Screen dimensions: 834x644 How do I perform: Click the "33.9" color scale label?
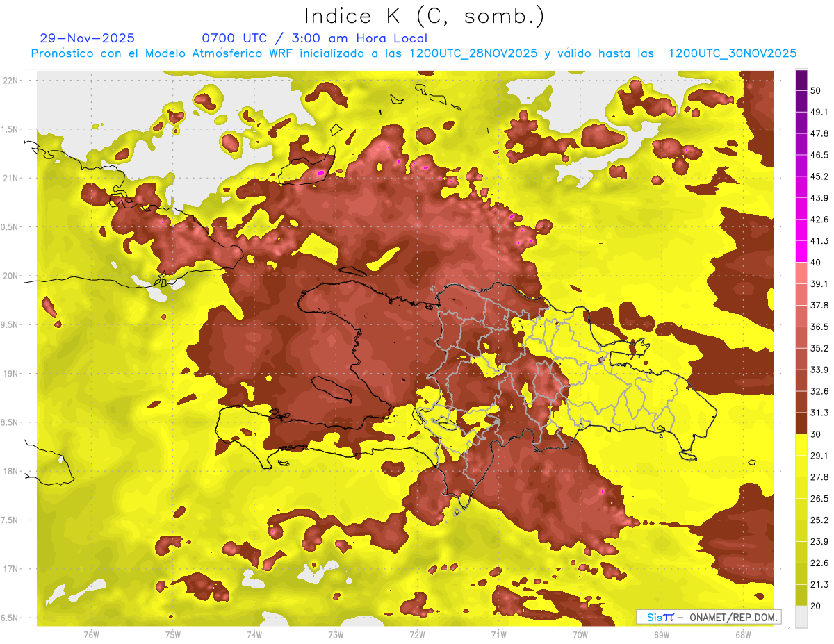pyautogui.click(x=819, y=370)
